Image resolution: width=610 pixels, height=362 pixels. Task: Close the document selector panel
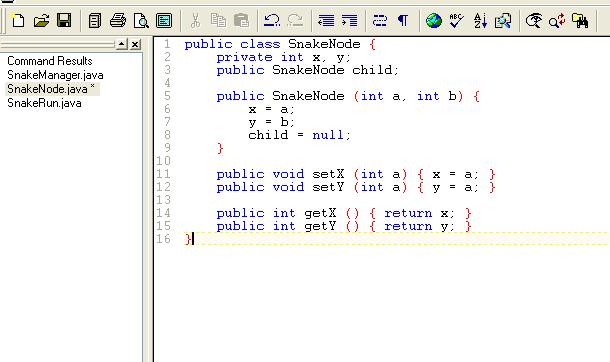[135, 44]
